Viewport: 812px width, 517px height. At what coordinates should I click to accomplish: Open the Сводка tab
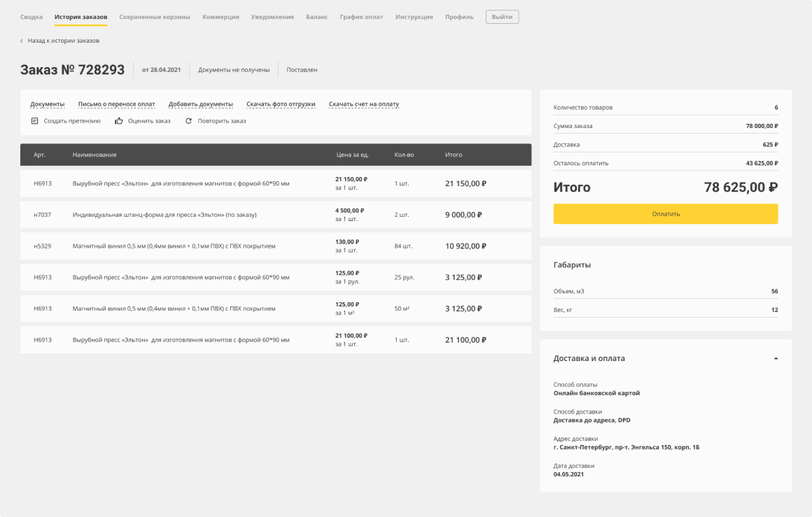pyautogui.click(x=31, y=17)
